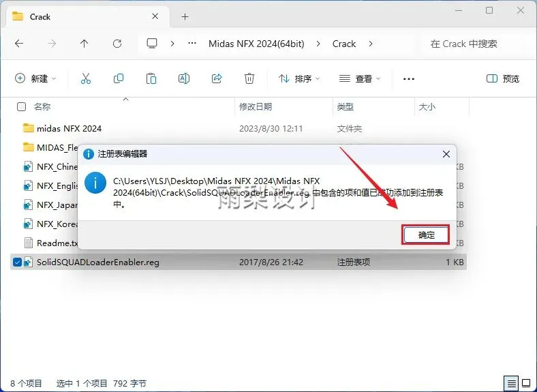Click the blue info icon in dialog
Viewport: 537px width, 392px height.
click(x=95, y=183)
